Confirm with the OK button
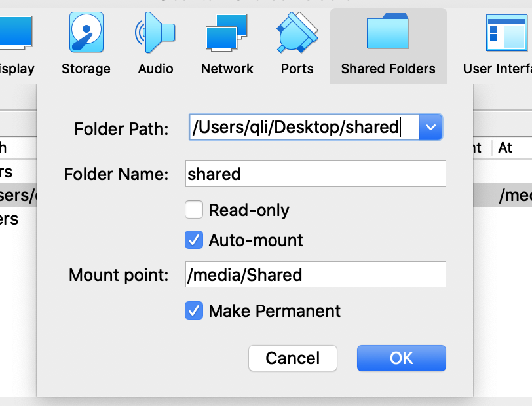Screen dimensions: 532x406 click(401, 358)
